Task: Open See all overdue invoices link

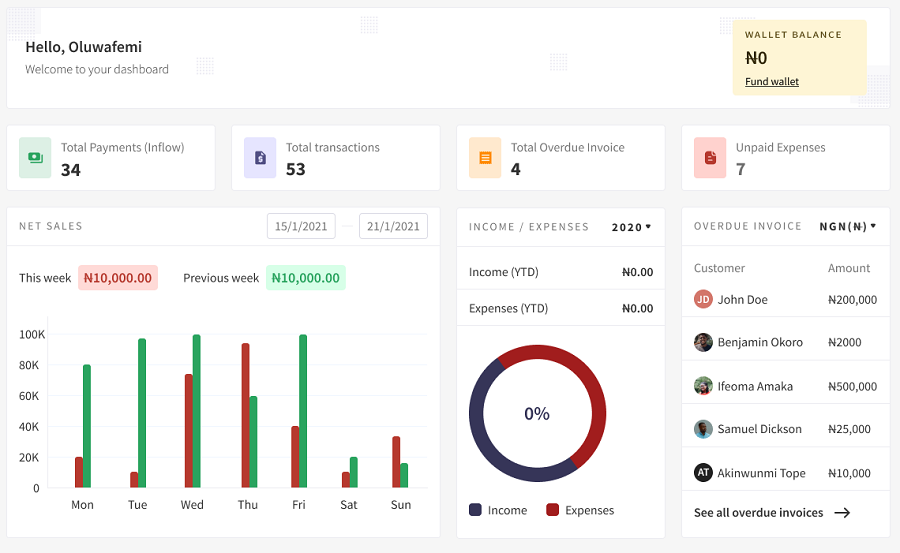Action: tap(758, 513)
